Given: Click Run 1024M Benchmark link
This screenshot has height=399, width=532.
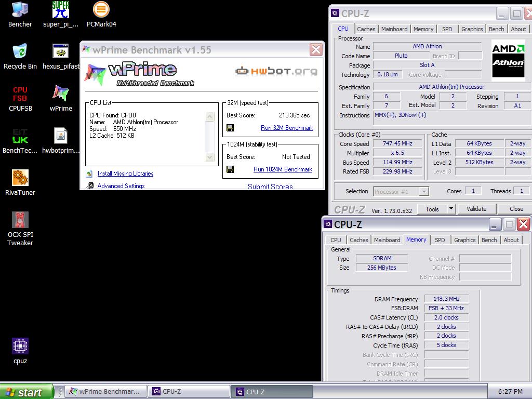Looking at the screenshot, I should point(283,169).
